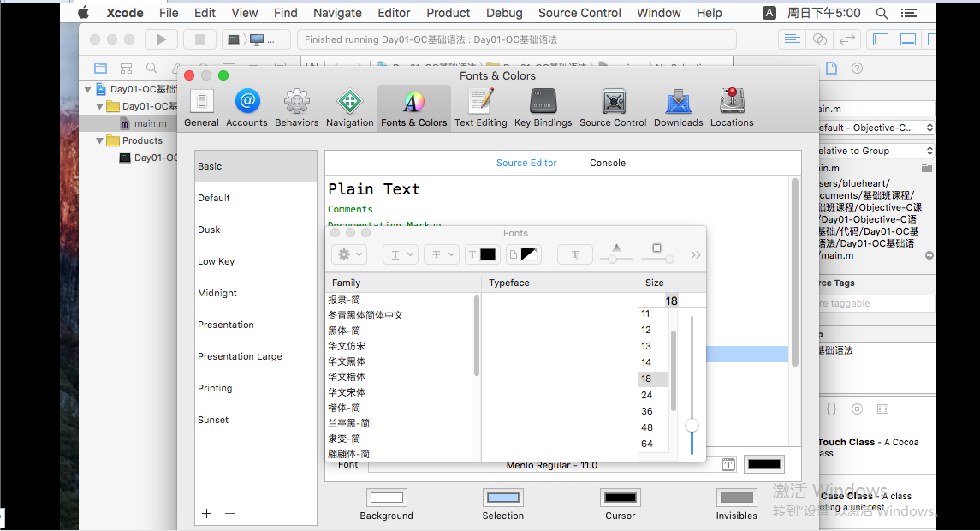Open the Source Control menu

[x=579, y=13]
